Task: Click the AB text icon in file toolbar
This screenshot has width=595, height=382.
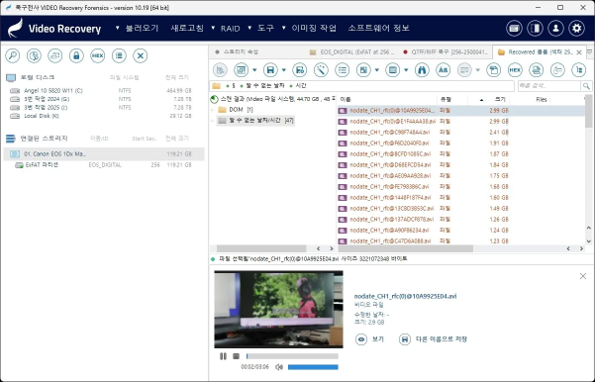Action: [443, 70]
